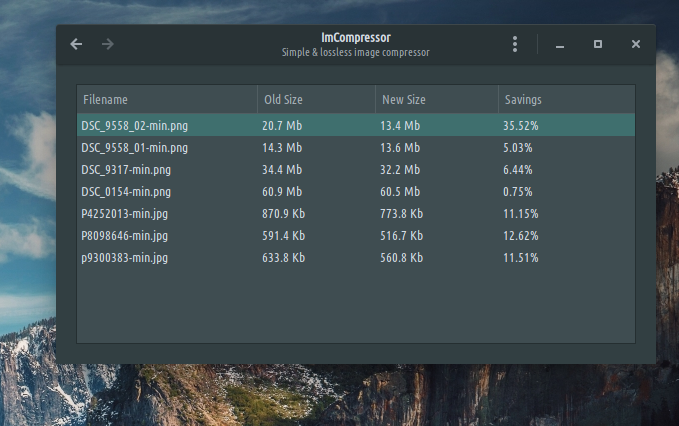Click the 60.5 Mb new size cell
The image size is (679, 426).
tap(400, 192)
